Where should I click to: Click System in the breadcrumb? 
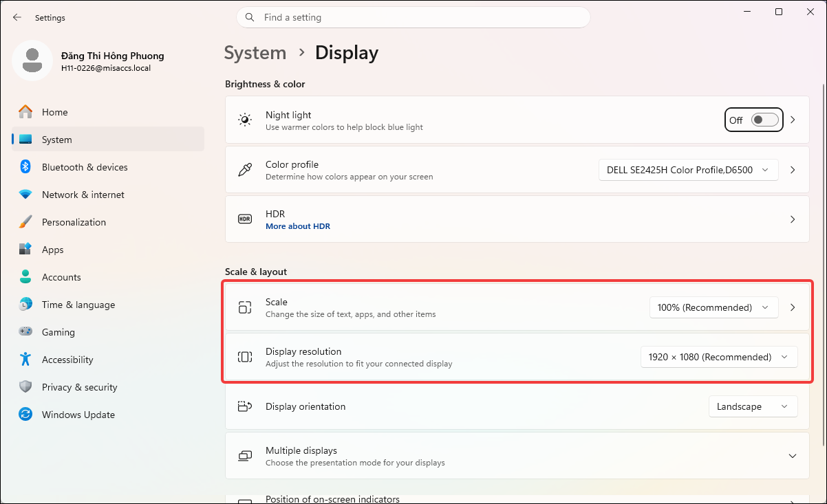tap(255, 53)
